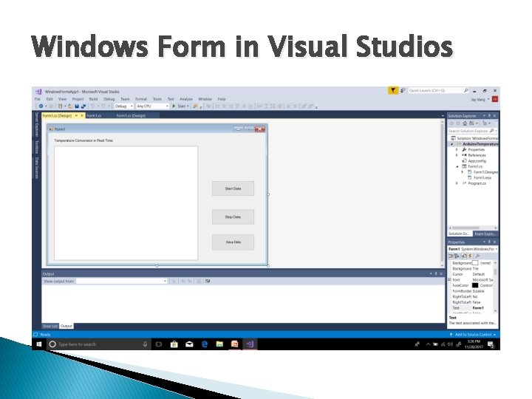Image resolution: width=532 pixels, height=399 pixels.
Task: Select Form1.resx in Solution Explorer
Action: click(482, 178)
